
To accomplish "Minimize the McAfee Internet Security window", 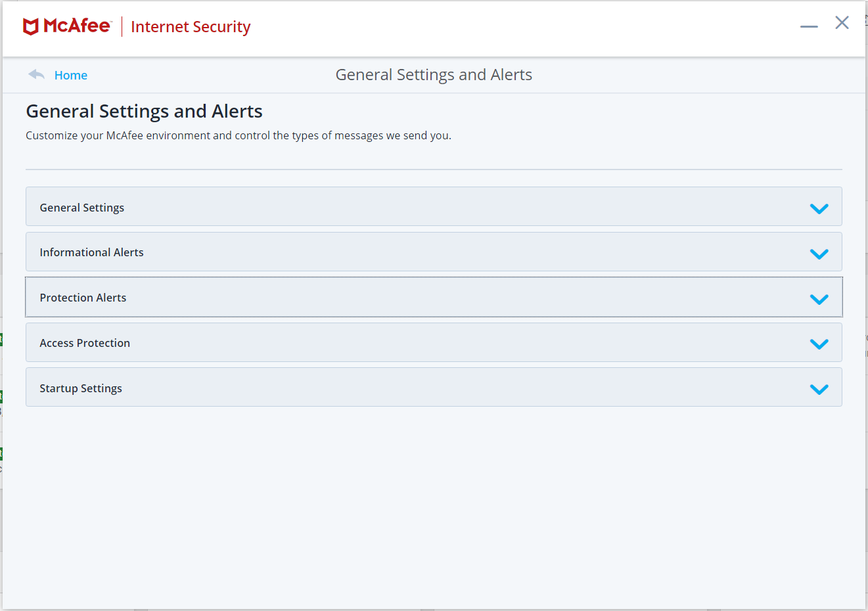I will 809,26.
